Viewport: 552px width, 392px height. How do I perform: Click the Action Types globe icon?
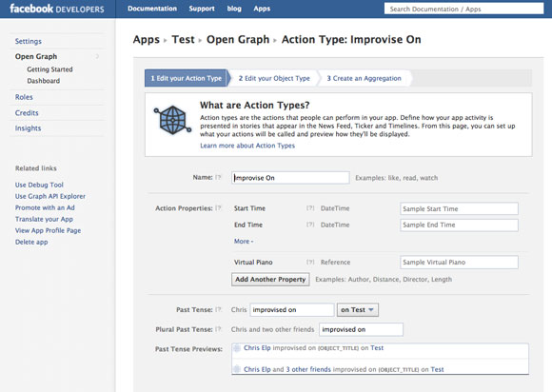[x=172, y=120]
